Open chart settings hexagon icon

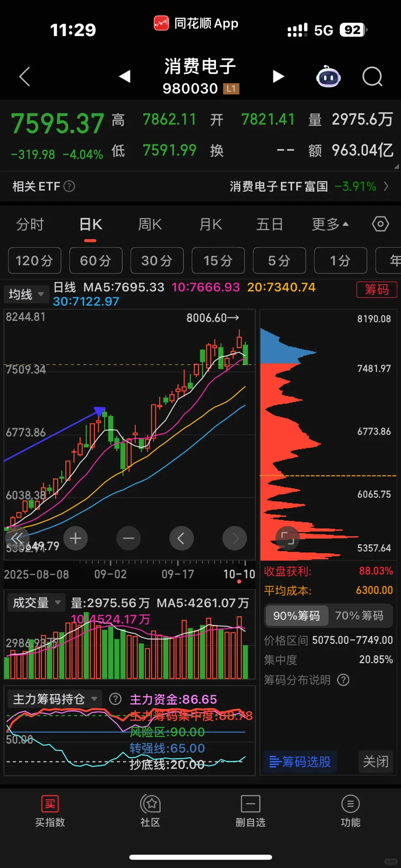coord(380,224)
